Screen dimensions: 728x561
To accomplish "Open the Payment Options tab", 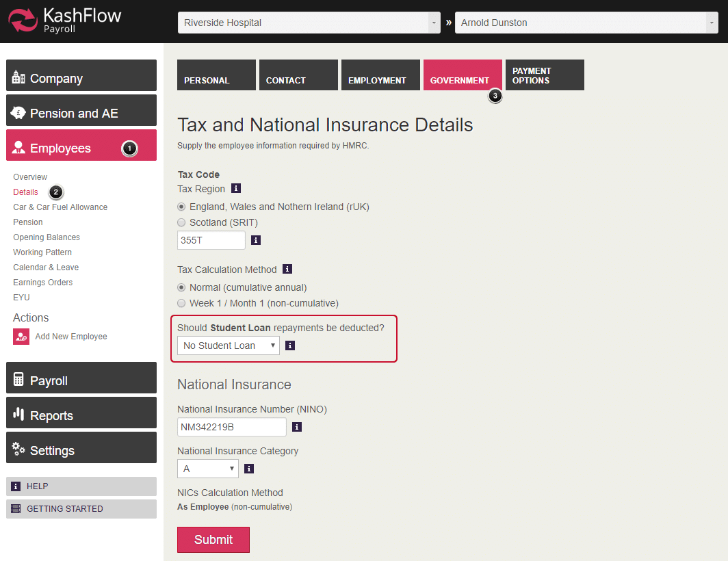I will tap(544, 75).
